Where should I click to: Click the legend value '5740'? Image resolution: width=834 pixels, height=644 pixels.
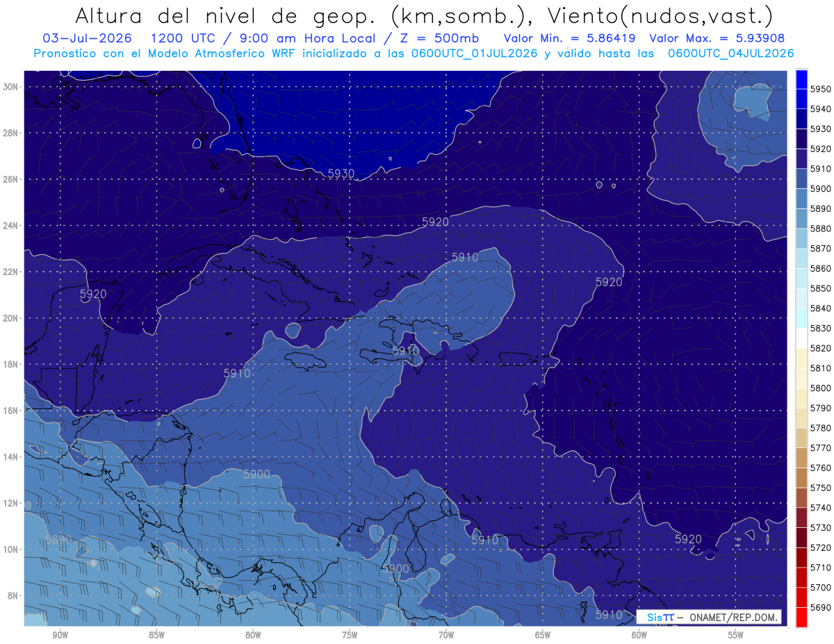(x=821, y=508)
